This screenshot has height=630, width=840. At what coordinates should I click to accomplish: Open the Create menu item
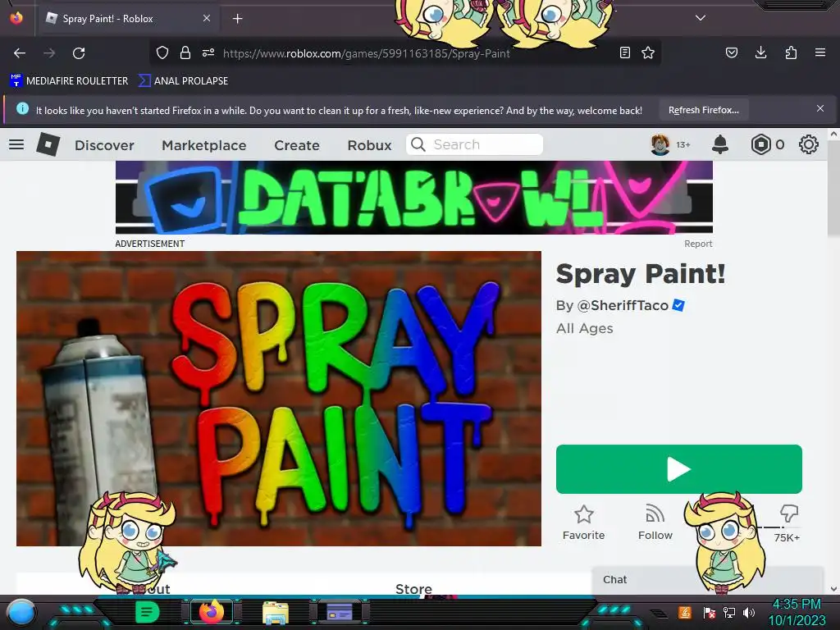pyautogui.click(x=297, y=145)
